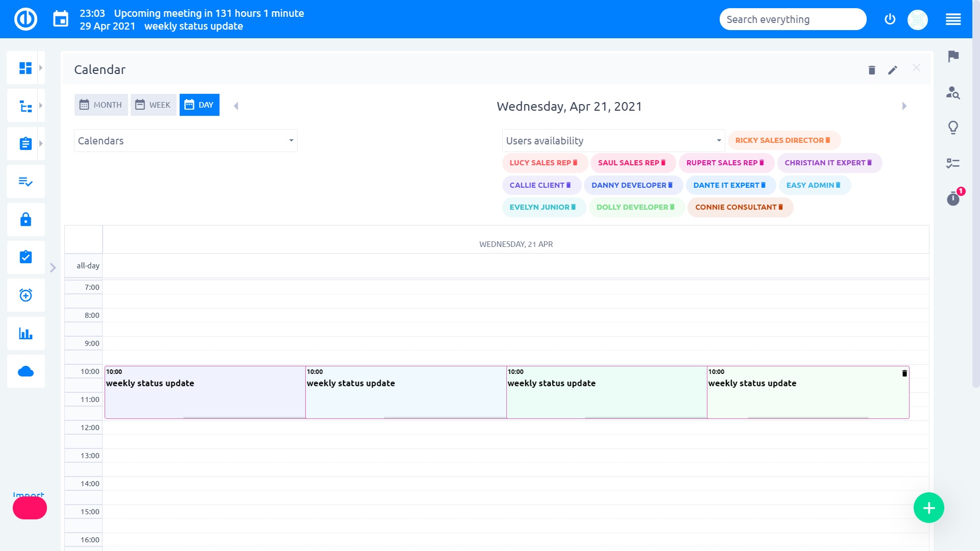Delete the calendar module via header trash icon
Image resolution: width=980 pixels, height=551 pixels.
[x=872, y=70]
